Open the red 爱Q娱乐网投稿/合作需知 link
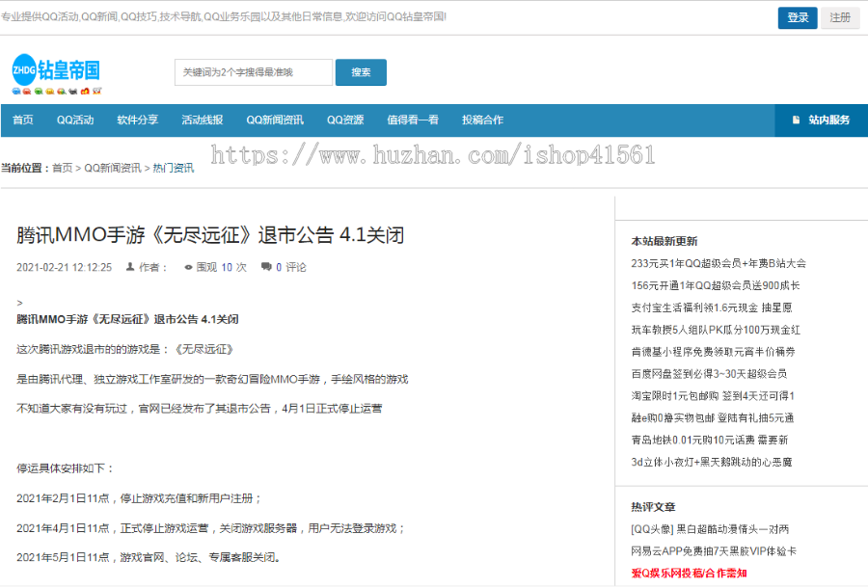This screenshot has height=588, width=868. 690,574
